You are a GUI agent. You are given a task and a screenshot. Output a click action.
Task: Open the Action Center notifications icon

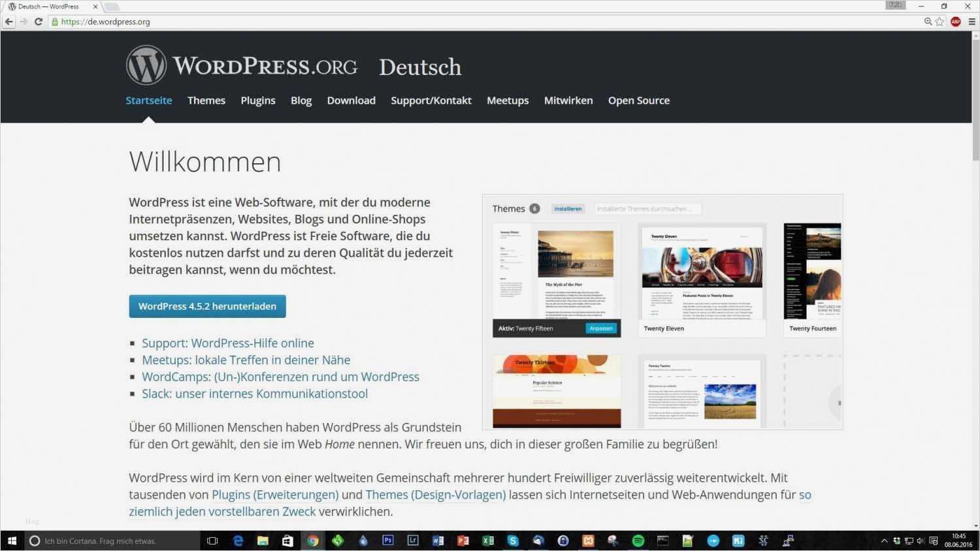(934, 541)
